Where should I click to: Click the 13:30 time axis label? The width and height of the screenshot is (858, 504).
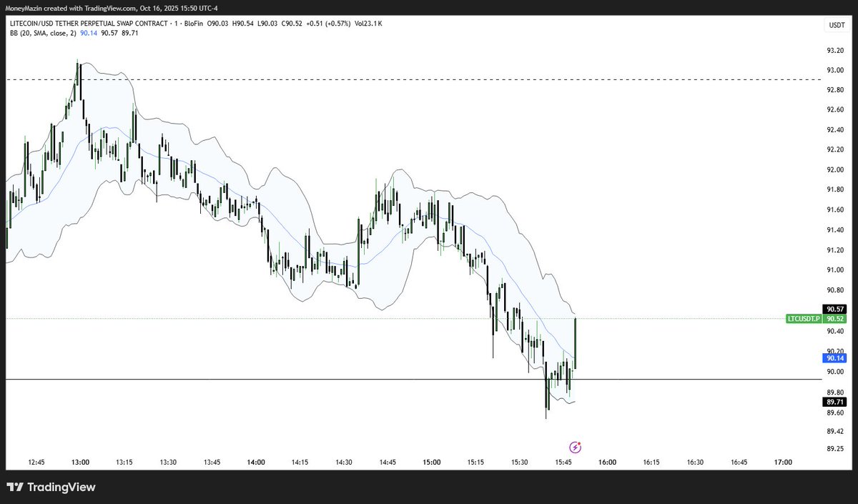168,463
